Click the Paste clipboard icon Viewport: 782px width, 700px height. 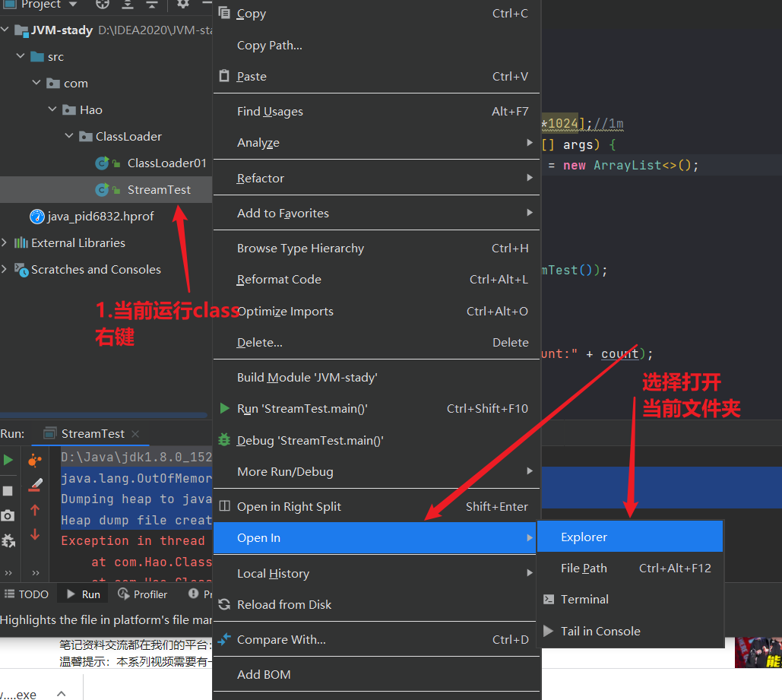(x=224, y=76)
